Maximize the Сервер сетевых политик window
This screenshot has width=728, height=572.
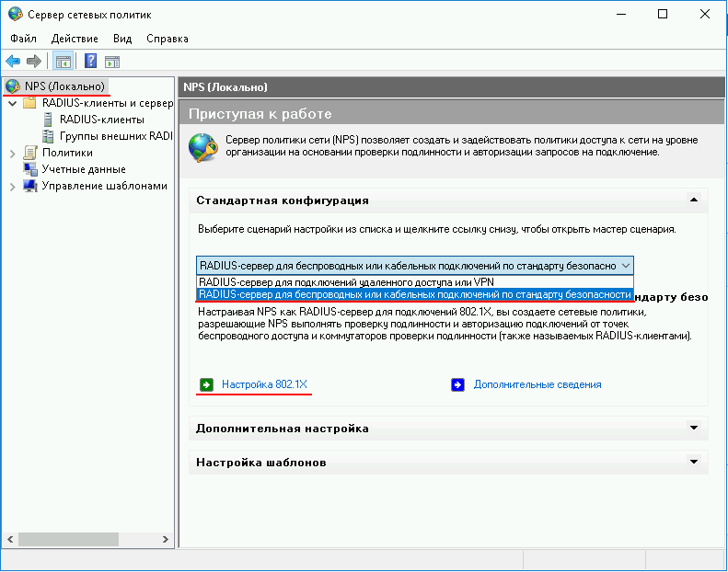pos(663,15)
